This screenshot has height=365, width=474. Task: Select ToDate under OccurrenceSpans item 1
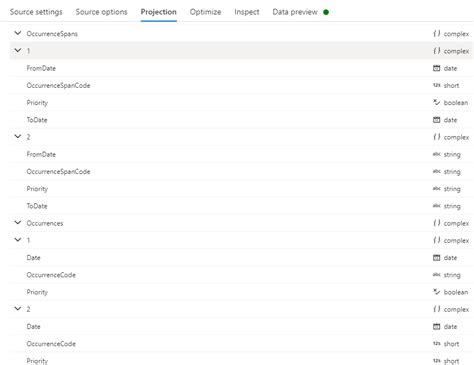(37, 120)
